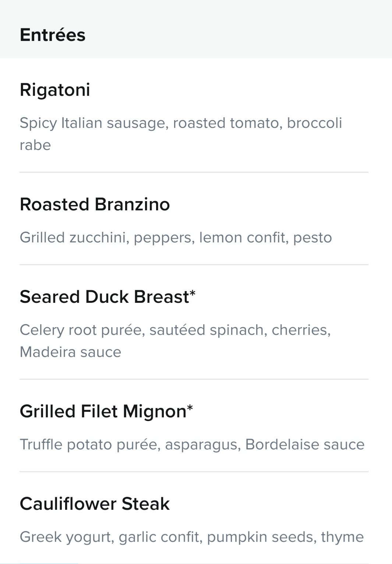Select the truffle potato purée description

192,444
